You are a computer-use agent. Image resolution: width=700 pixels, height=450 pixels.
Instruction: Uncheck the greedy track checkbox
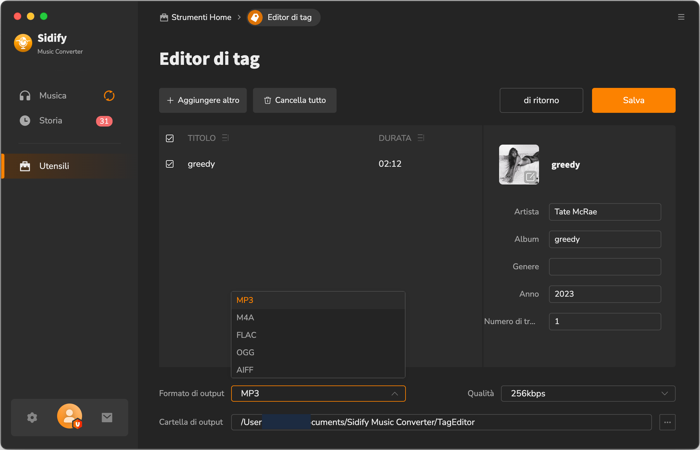coord(170,164)
